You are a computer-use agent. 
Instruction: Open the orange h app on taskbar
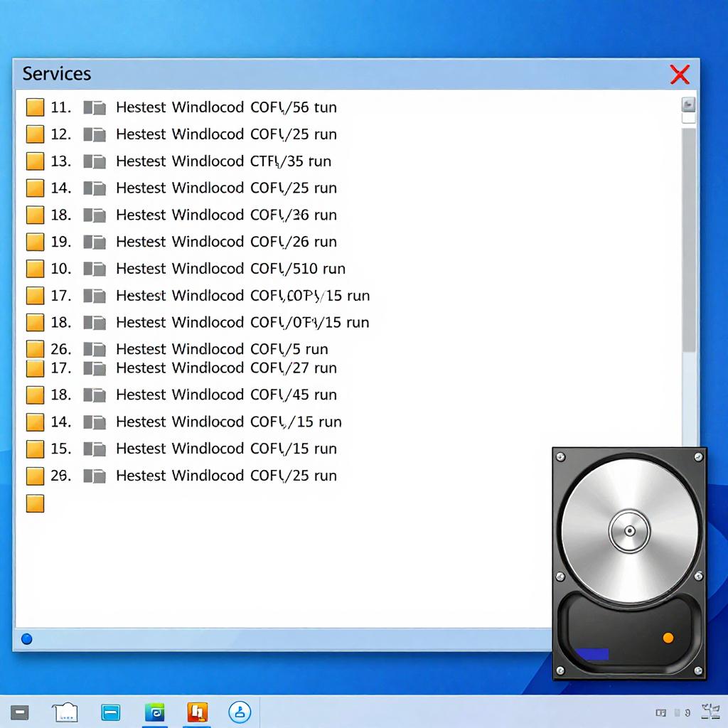(x=198, y=712)
